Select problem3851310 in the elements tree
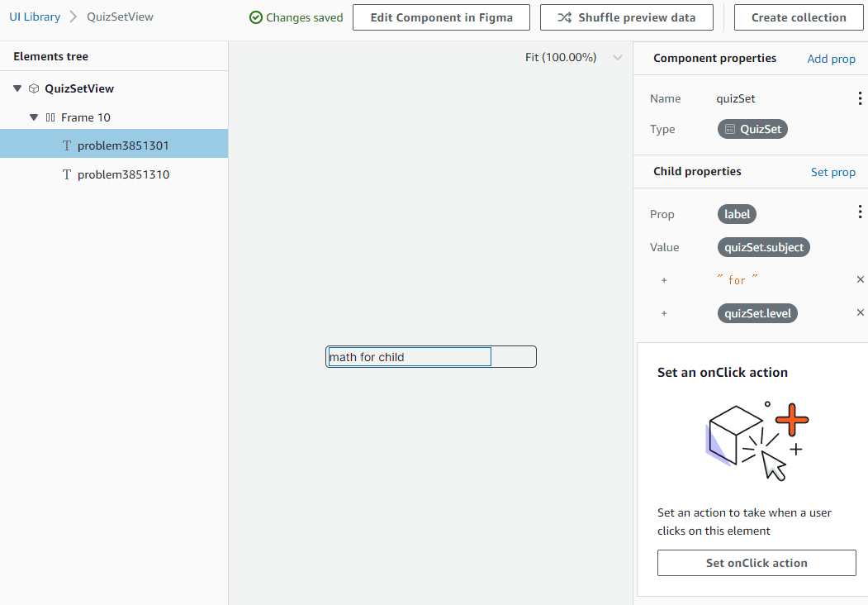Viewport: 868px width, 605px height. click(123, 174)
